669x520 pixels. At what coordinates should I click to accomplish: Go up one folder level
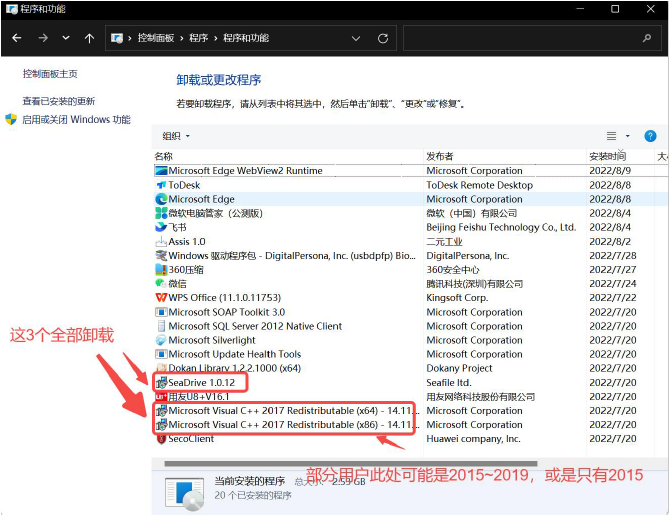(x=89, y=38)
